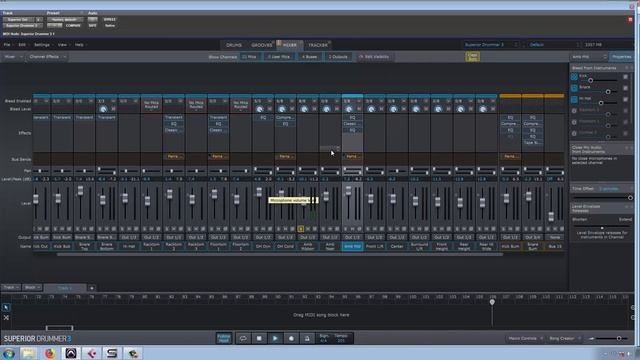Switch to the DRUMS tab
The height and width of the screenshot is (360, 640).
click(x=234, y=45)
